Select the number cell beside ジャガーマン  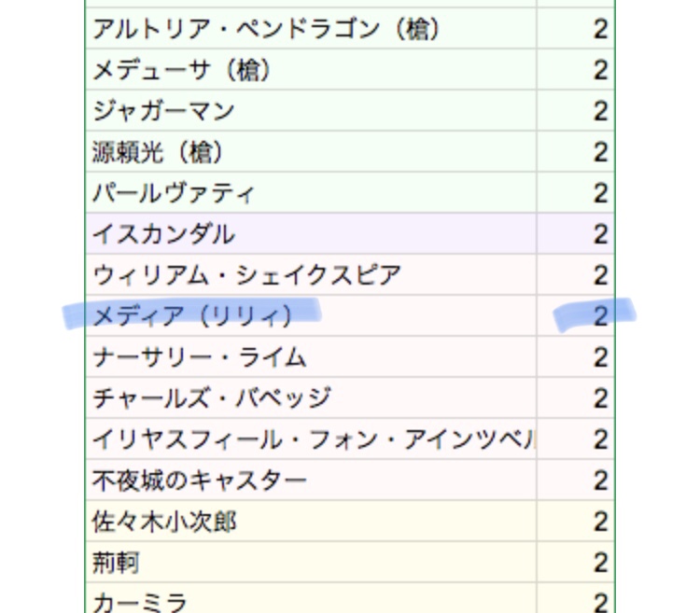(576, 111)
